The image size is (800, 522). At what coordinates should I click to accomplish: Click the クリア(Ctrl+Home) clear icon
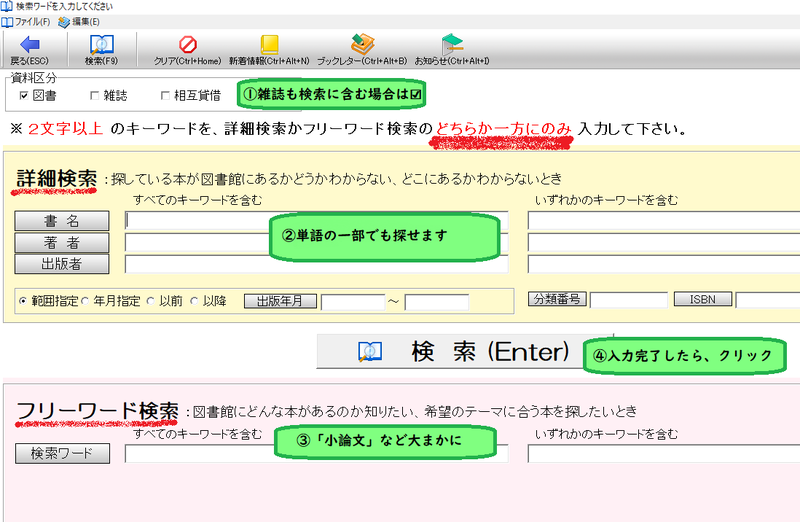coord(187,44)
